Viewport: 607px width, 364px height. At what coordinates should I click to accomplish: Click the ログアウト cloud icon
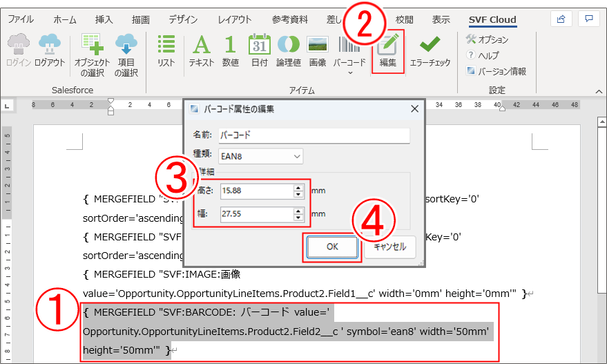coord(50,44)
